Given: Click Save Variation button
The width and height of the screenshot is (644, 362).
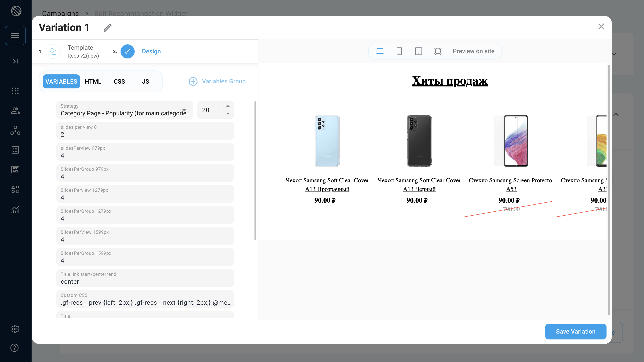Looking at the screenshot, I should tap(575, 331).
